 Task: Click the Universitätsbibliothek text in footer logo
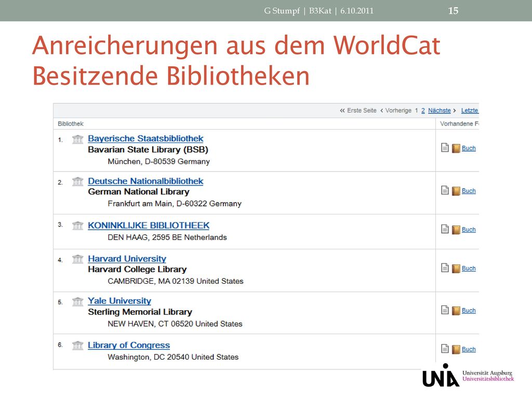click(x=488, y=379)
